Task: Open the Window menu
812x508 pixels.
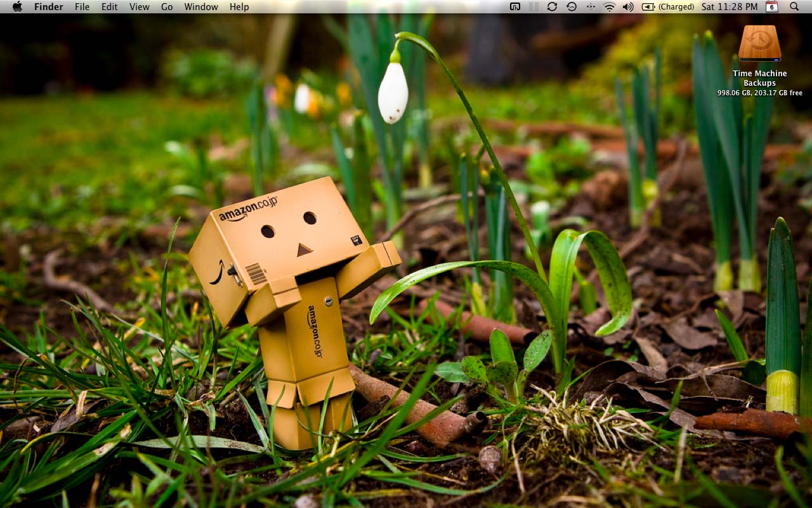Action: coord(201,7)
